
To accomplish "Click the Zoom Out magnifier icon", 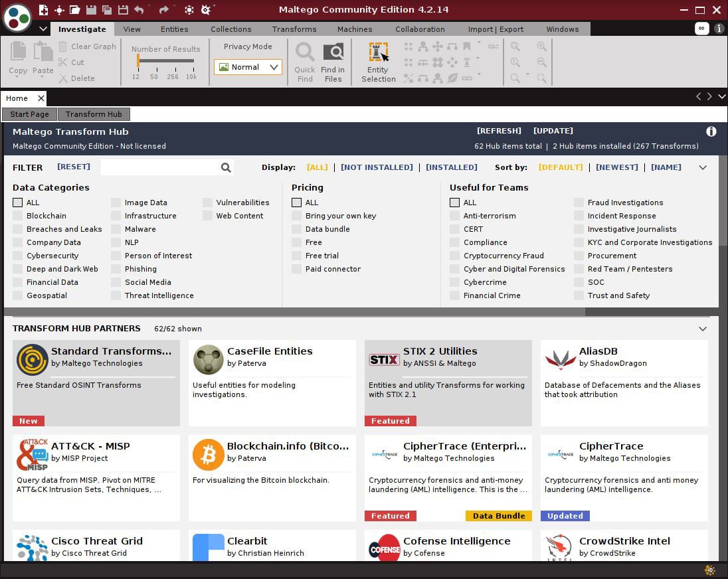I will coord(541,62).
